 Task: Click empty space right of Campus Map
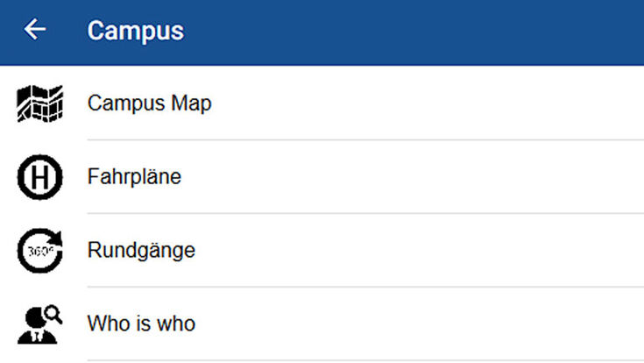point(428,103)
